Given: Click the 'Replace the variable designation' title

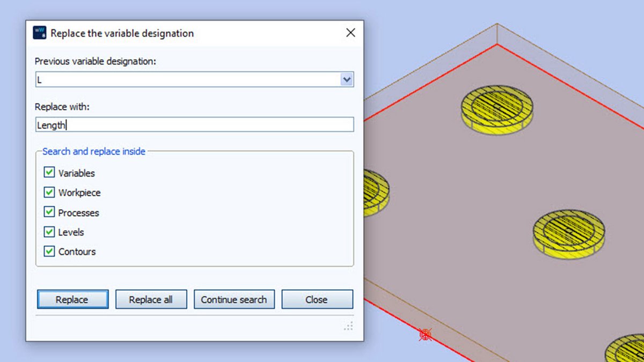Looking at the screenshot, I should 122,33.
